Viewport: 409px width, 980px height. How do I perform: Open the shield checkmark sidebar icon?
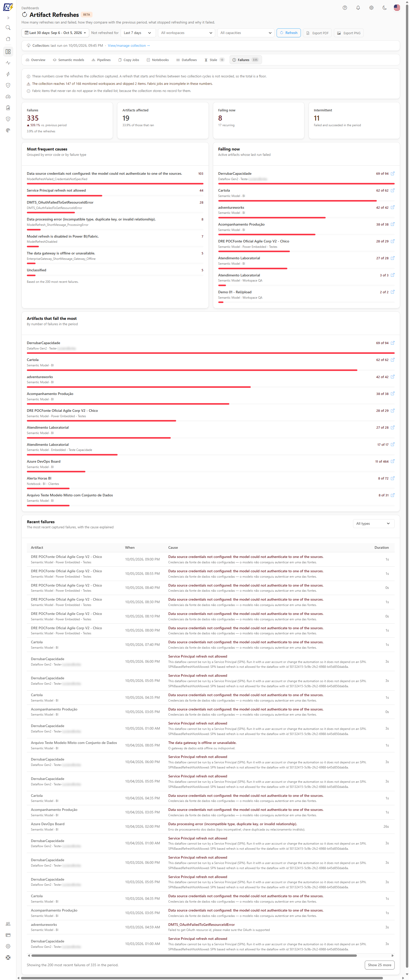click(8, 85)
